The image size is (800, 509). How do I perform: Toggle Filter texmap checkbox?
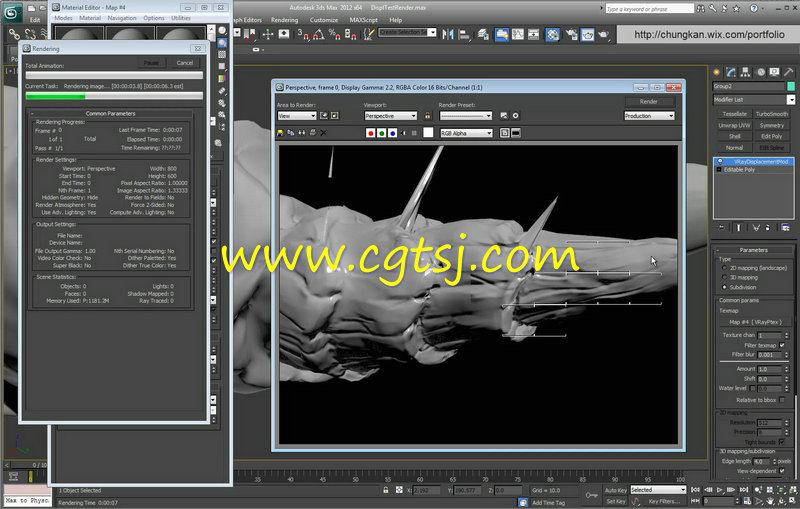(x=782, y=345)
